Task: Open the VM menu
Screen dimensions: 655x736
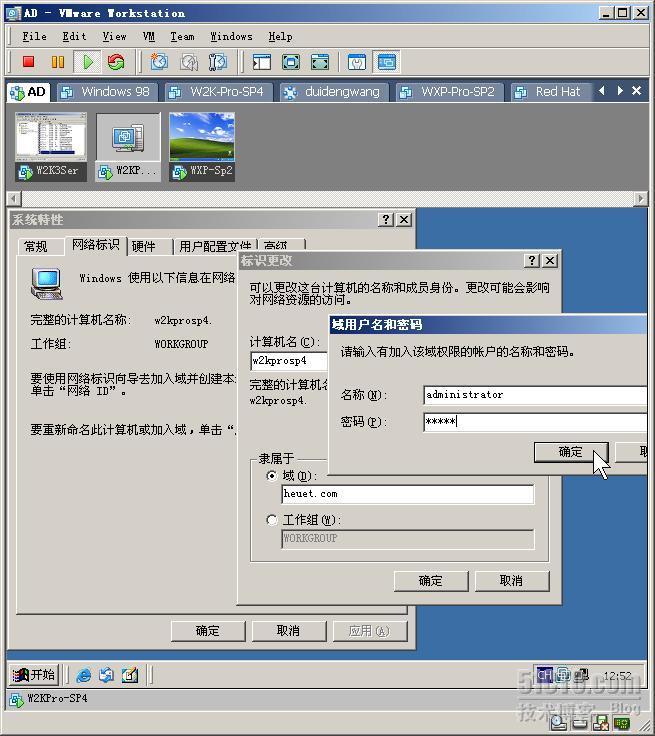Action: [148, 36]
